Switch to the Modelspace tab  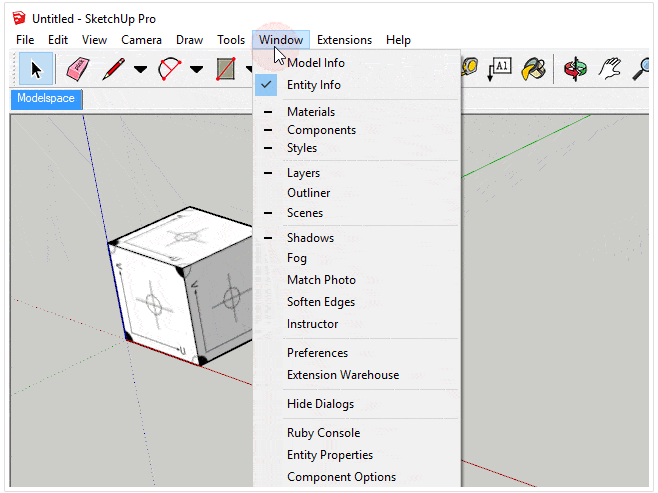click(46, 99)
